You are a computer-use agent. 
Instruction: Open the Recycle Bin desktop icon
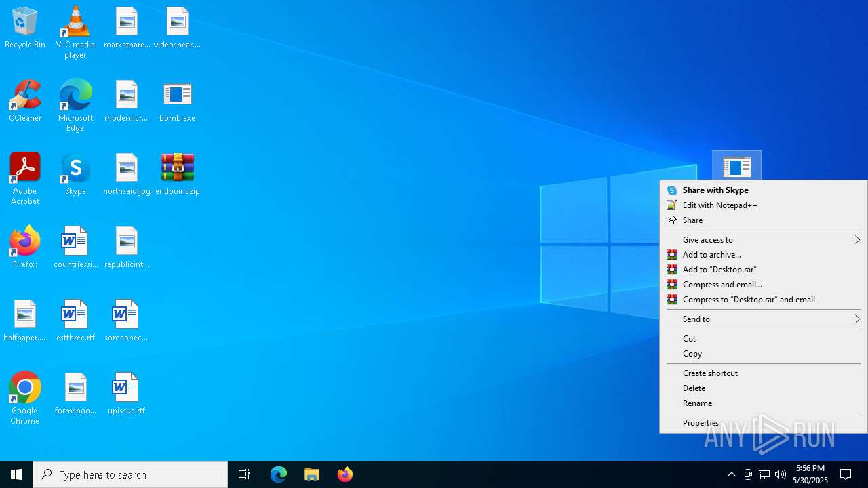click(25, 28)
